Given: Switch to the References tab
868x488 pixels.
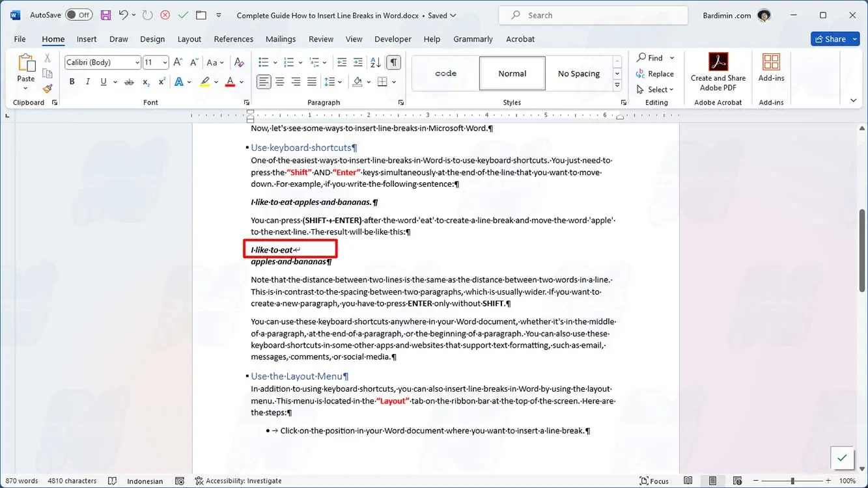Looking at the screenshot, I should [x=233, y=39].
